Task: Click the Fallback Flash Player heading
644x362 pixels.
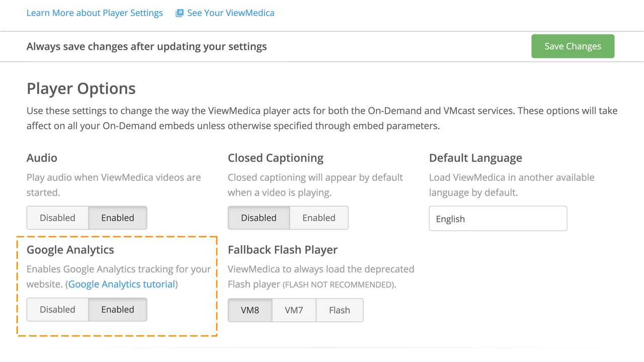Action: tap(282, 250)
